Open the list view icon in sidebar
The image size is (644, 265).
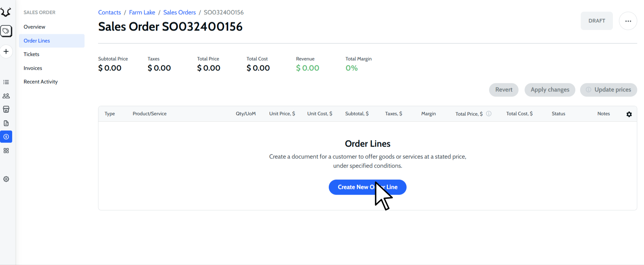click(x=6, y=82)
